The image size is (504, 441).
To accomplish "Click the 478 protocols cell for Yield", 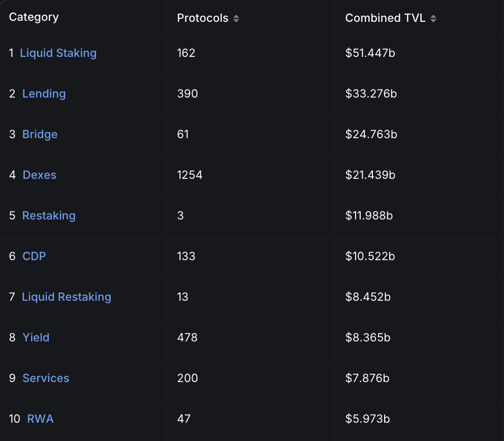I will click(x=187, y=337).
